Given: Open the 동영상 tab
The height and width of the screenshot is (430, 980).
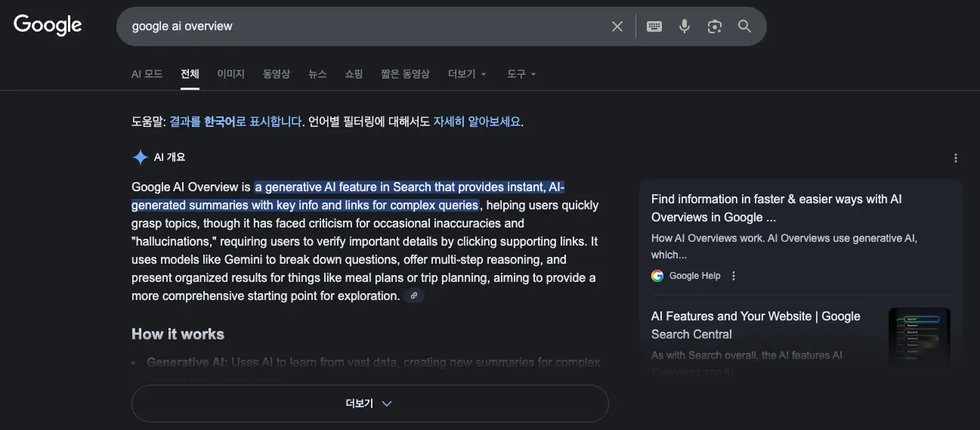Looking at the screenshot, I should pyautogui.click(x=277, y=74).
